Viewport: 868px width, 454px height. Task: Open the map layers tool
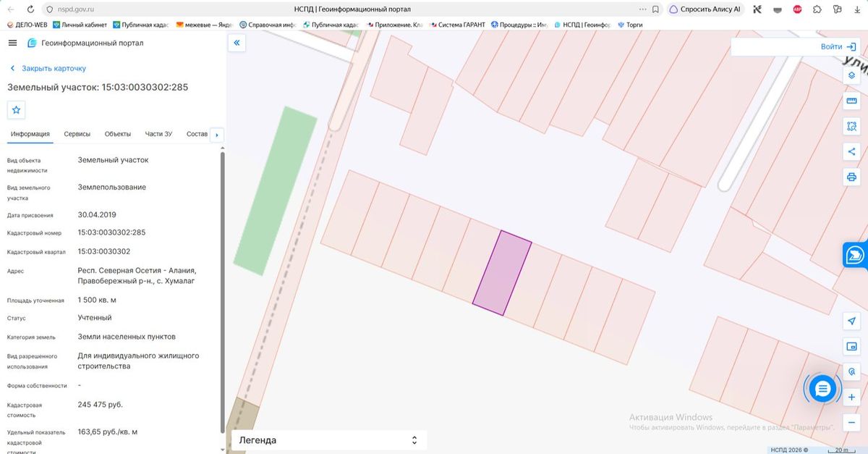[x=851, y=75]
